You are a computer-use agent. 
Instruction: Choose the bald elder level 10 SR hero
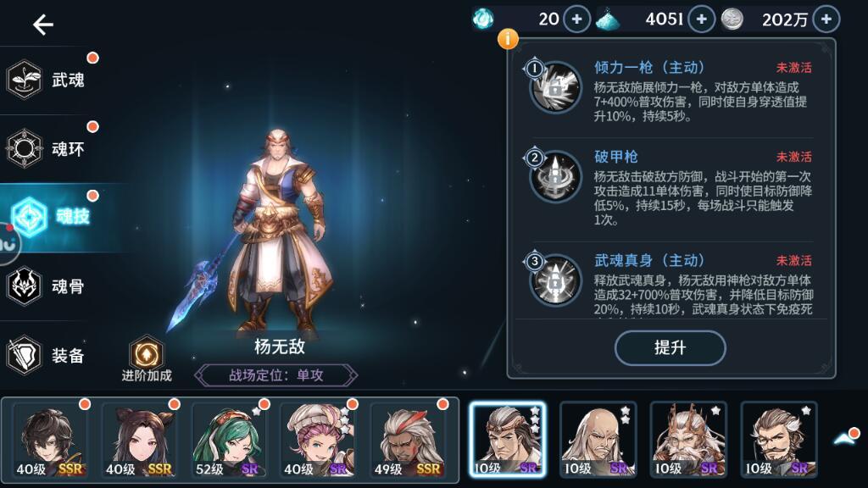[x=598, y=440]
